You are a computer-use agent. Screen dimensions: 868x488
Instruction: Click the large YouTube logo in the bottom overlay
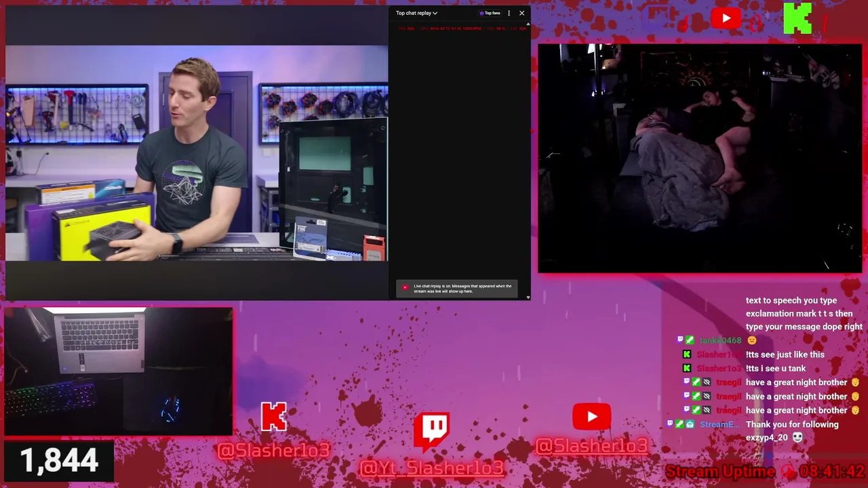click(x=591, y=417)
